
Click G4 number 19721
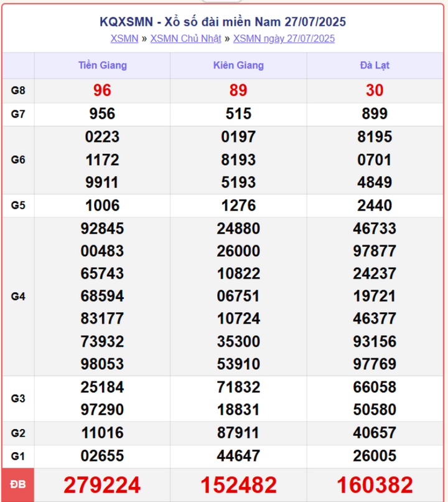pos(375,296)
